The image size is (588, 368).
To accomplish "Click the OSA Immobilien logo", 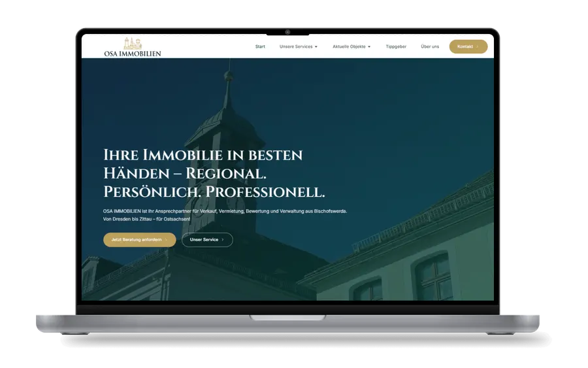I will pos(133,47).
